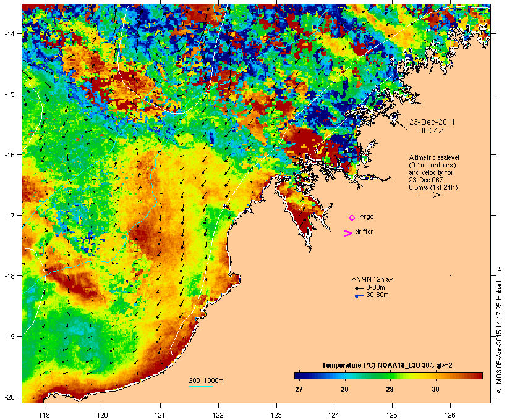The image size is (507, 420).
Task: Click the black 0-30m ANMN arrow symbol
Action: click(359, 288)
